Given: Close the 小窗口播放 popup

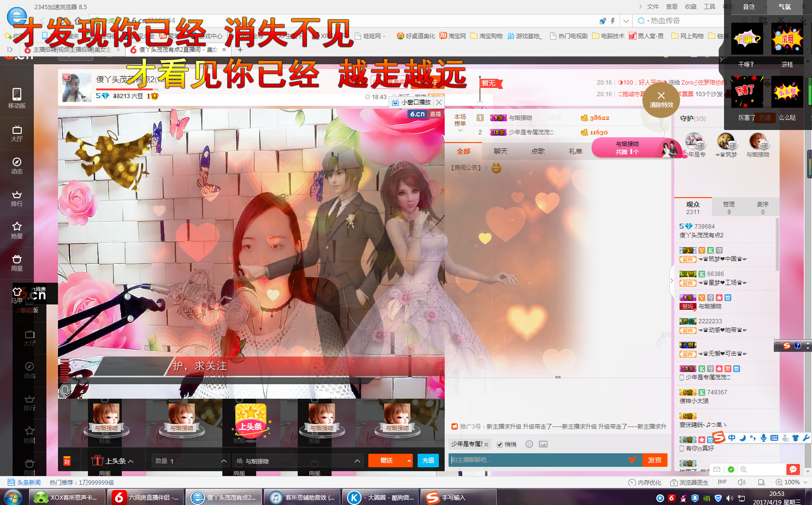Looking at the screenshot, I should [x=439, y=102].
